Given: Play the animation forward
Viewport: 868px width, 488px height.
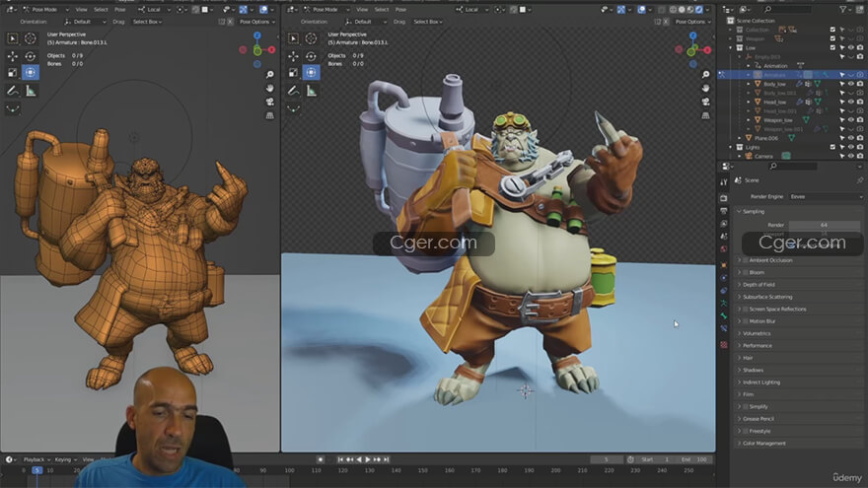Looking at the screenshot, I should (368, 459).
